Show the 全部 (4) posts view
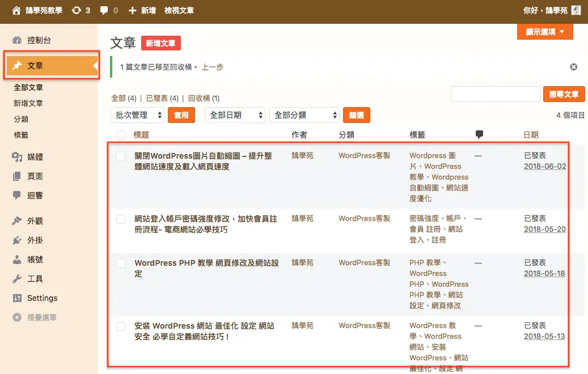Viewport: 588px width, 374px height. click(124, 98)
